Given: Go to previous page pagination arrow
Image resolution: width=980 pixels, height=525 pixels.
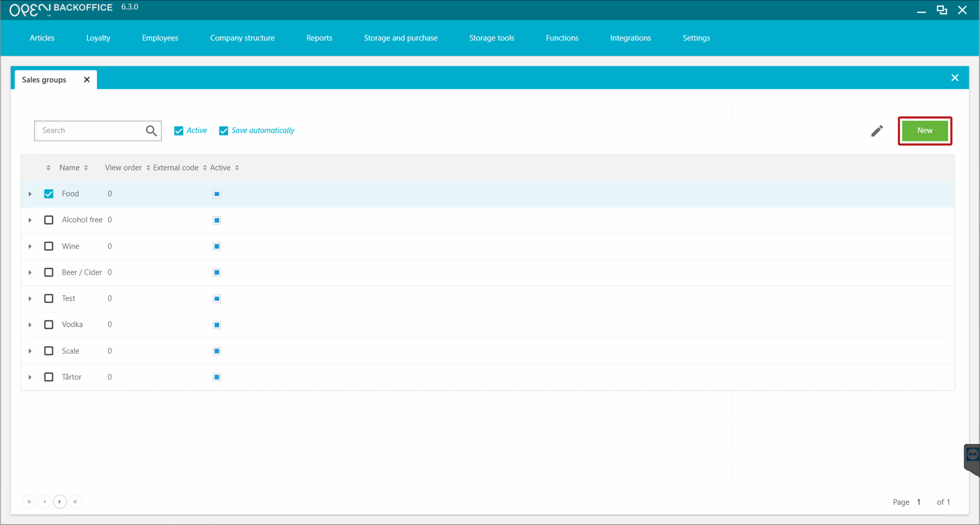Looking at the screenshot, I should [x=45, y=501].
